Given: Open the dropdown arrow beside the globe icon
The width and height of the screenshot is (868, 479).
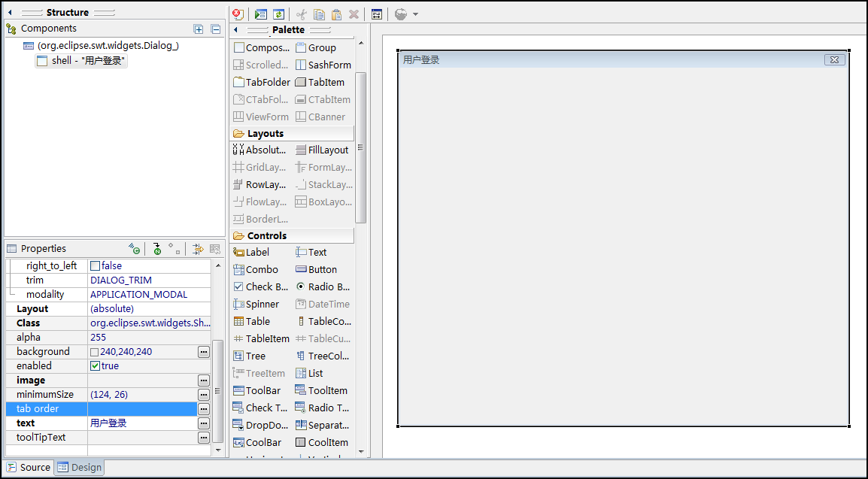Looking at the screenshot, I should click(415, 14).
